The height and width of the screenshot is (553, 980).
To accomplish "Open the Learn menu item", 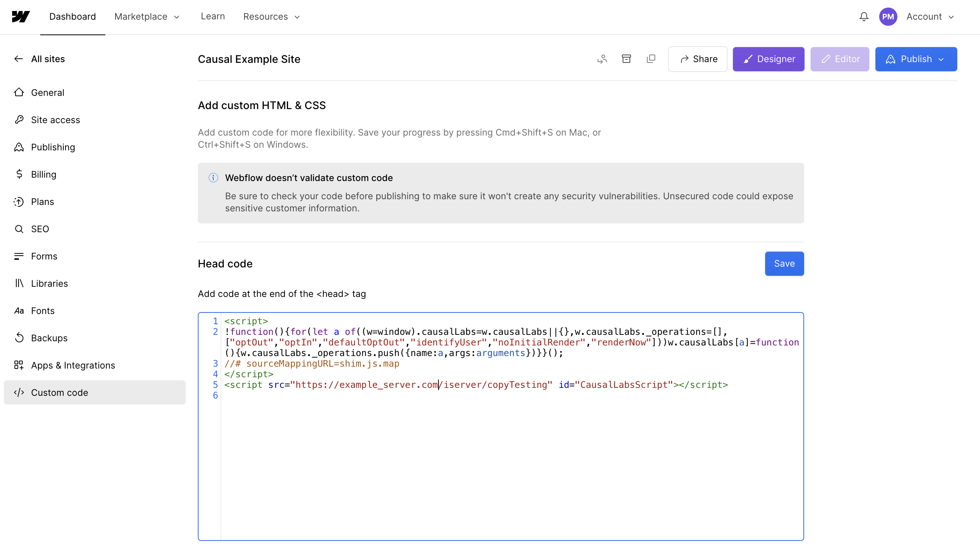I will tap(213, 16).
